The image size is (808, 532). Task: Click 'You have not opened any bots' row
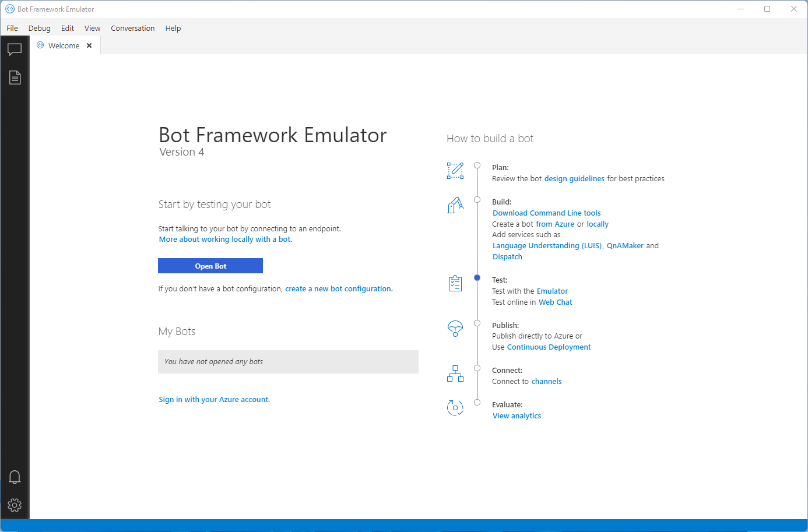[x=288, y=362]
